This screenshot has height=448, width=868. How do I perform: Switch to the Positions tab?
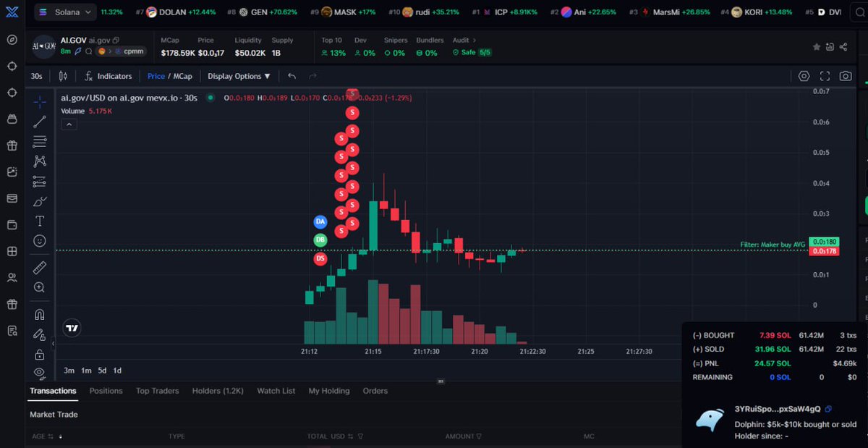coord(106,391)
